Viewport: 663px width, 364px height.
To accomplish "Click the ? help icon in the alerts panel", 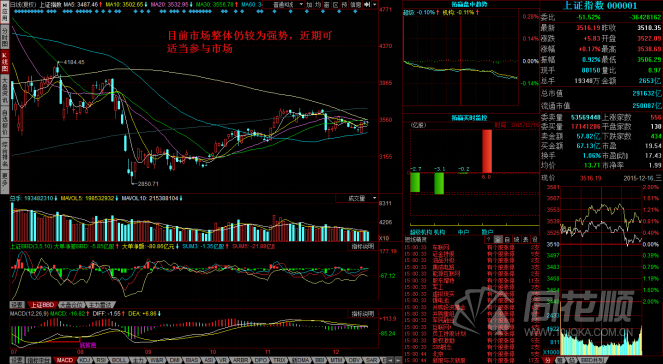I will pyautogui.click(x=489, y=239).
